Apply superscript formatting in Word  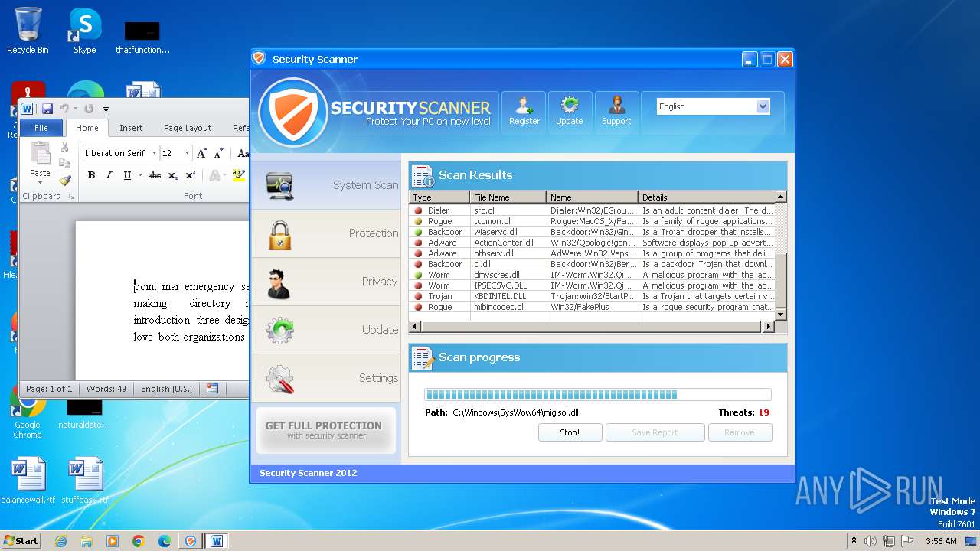pos(191,175)
